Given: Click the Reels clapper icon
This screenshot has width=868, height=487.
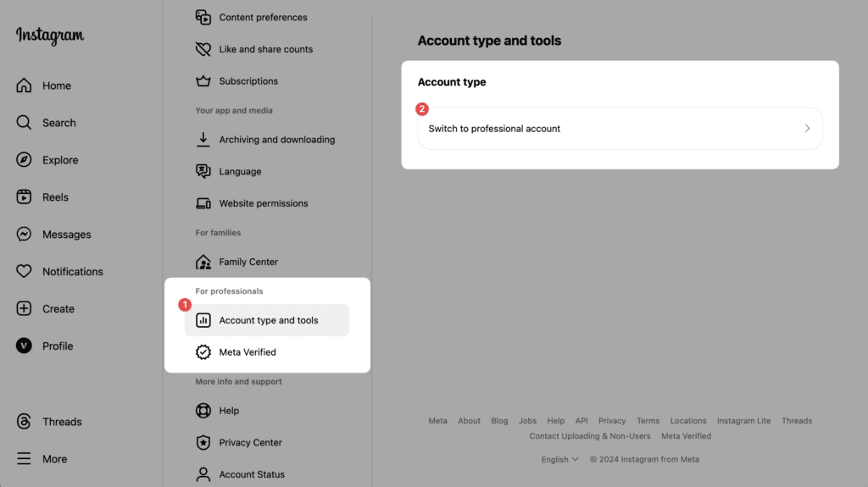Looking at the screenshot, I should pyautogui.click(x=24, y=196).
